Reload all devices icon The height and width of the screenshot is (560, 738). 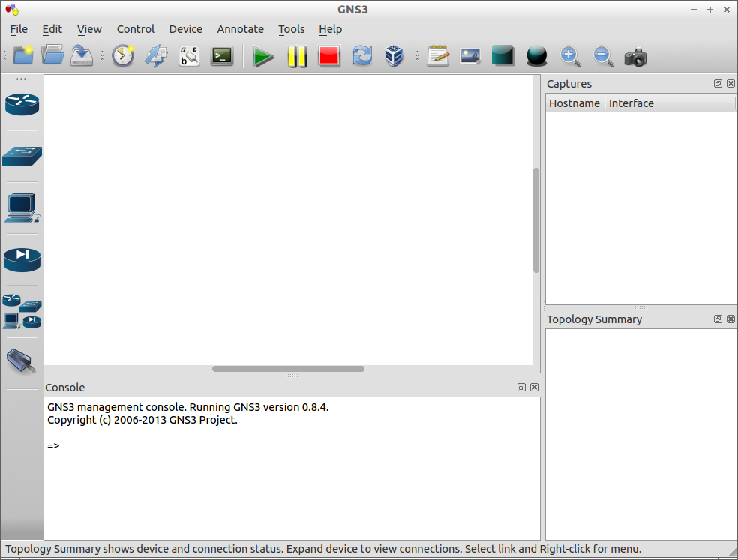pyautogui.click(x=362, y=56)
